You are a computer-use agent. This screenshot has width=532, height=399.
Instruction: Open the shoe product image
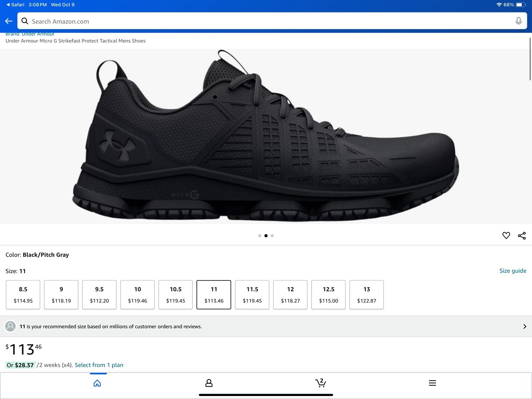(x=265, y=136)
